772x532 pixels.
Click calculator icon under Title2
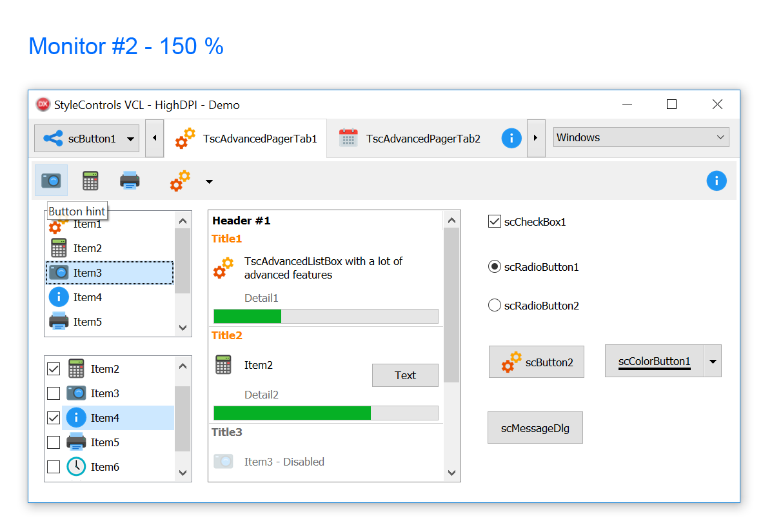[x=223, y=365]
